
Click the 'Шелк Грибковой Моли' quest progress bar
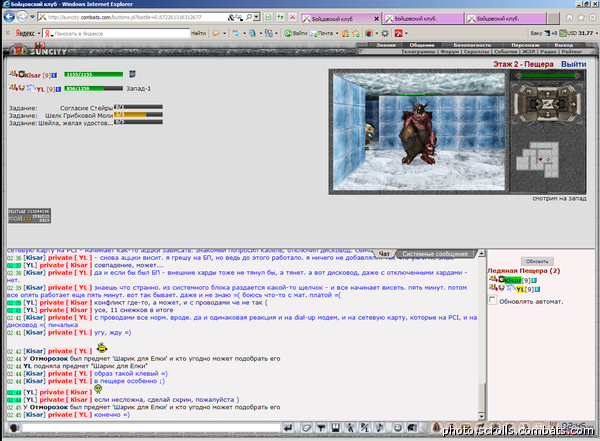click(138, 114)
